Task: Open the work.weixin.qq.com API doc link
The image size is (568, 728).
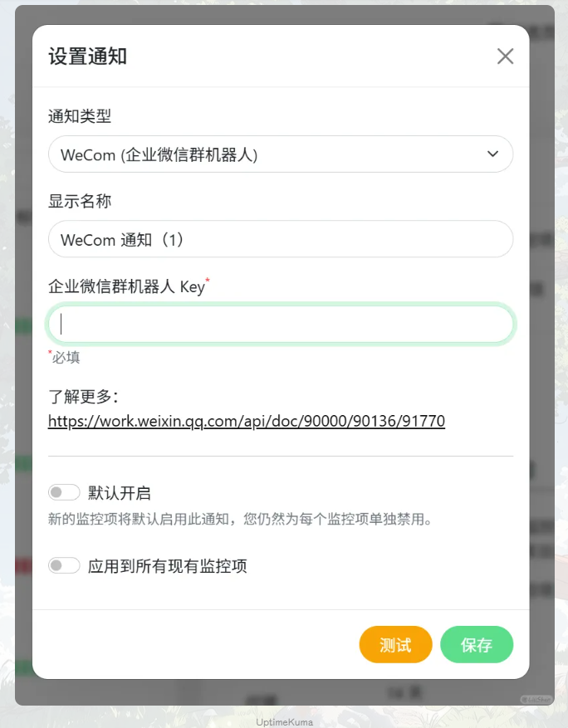Action: pos(247,421)
